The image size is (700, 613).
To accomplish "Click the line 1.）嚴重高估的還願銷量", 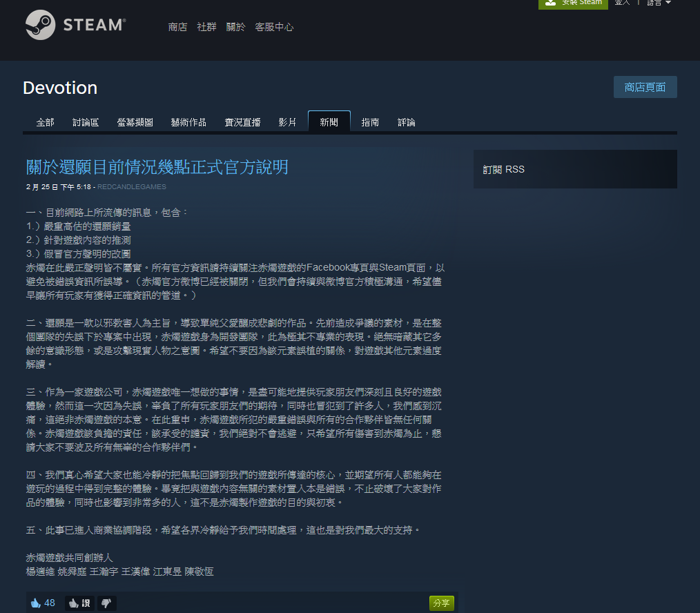I will 79,226.
